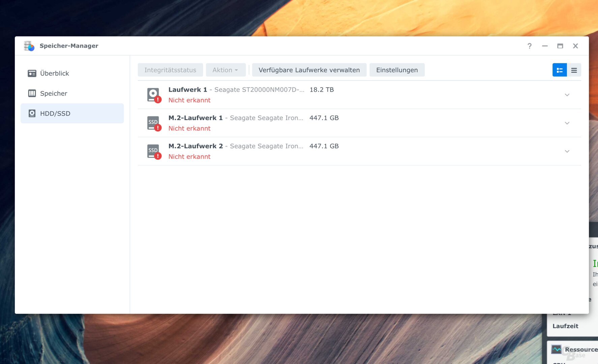
Task: Click the Ressourcen monitor widget icon
Action: pos(556,350)
